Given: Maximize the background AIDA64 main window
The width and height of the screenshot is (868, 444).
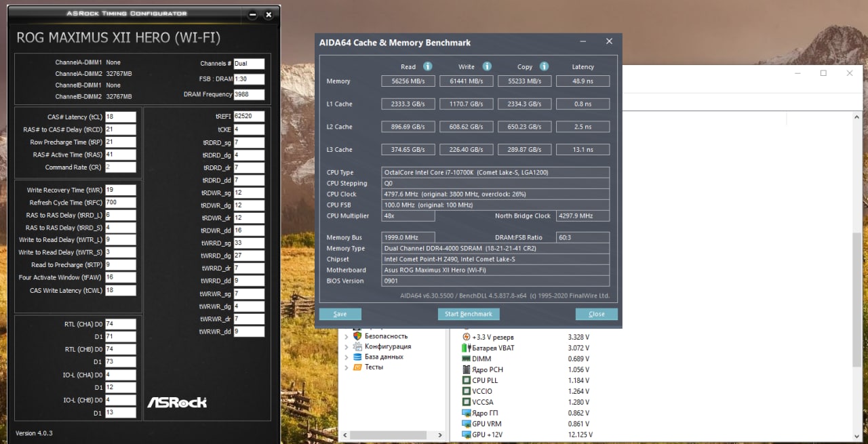Looking at the screenshot, I should pyautogui.click(x=823, y=73).
